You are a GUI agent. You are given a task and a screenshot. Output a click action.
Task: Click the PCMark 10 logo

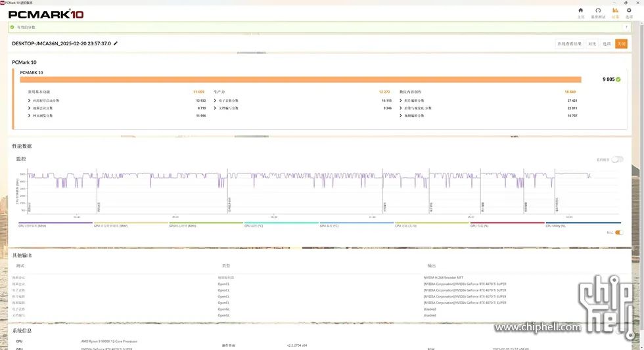coord(46,14)
